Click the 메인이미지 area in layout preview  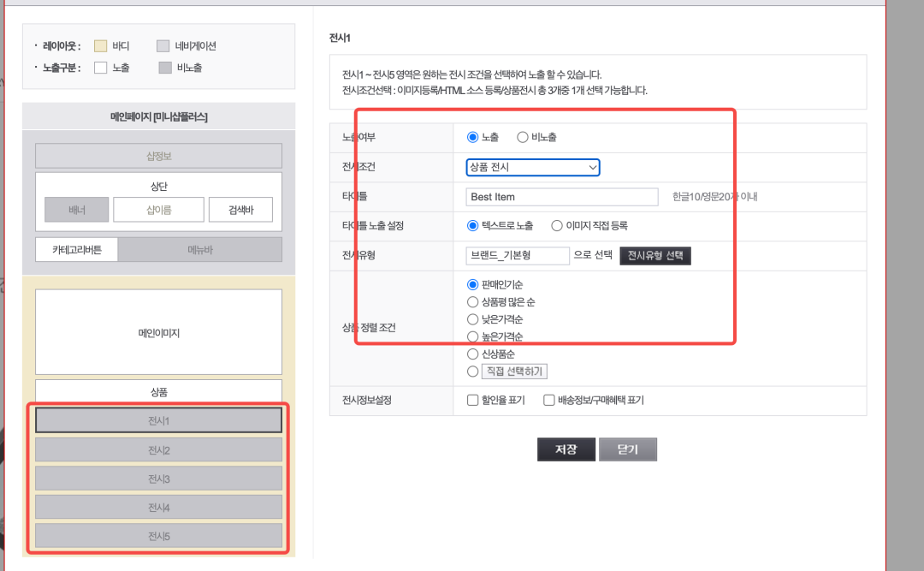click(158, 332)
